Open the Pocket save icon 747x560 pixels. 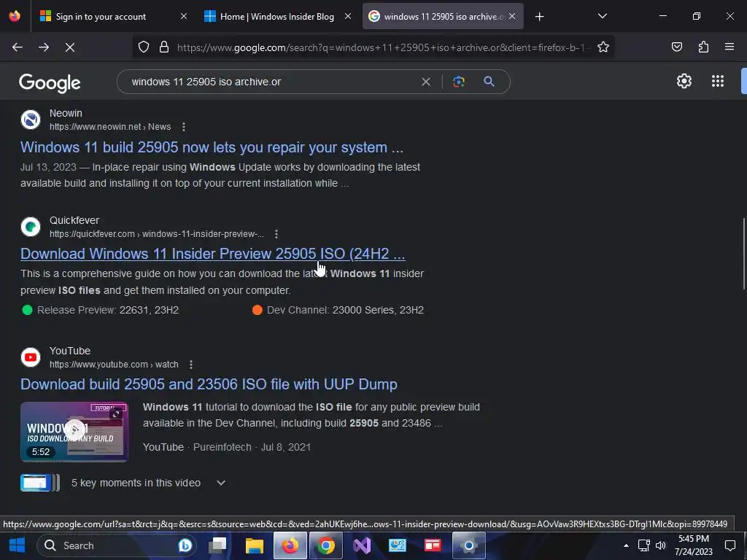coord(676,47)
